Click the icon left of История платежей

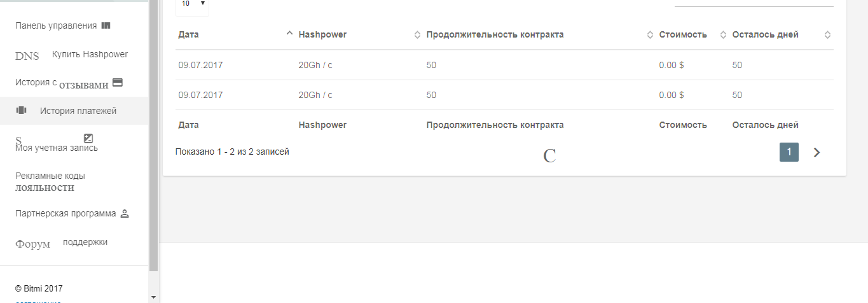coord(21,110)
